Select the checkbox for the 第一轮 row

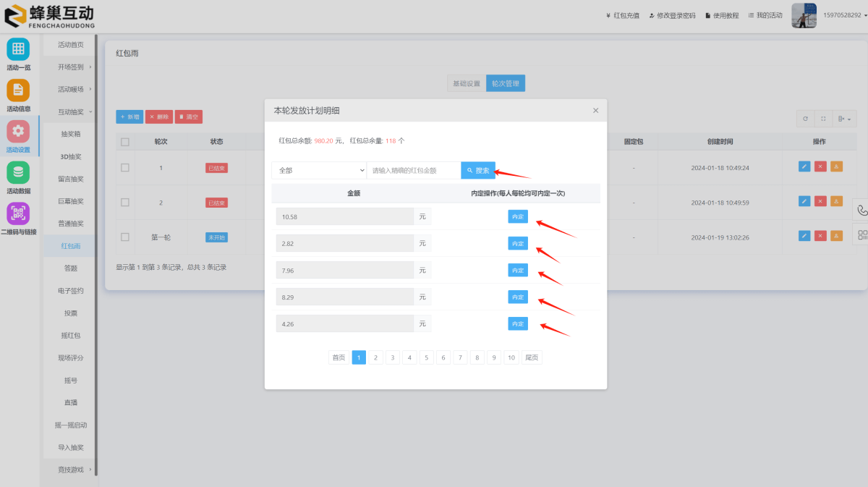(125, 237)
